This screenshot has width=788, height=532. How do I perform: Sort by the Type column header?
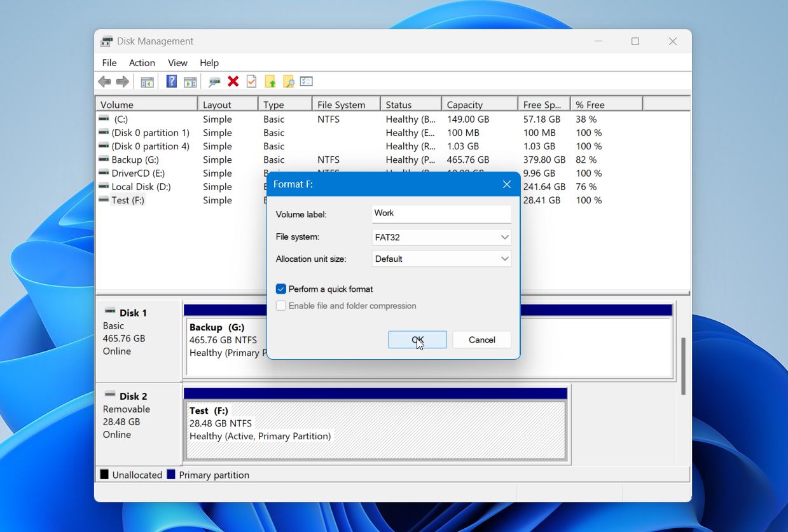pyautogui.click(x=286, y=104)
